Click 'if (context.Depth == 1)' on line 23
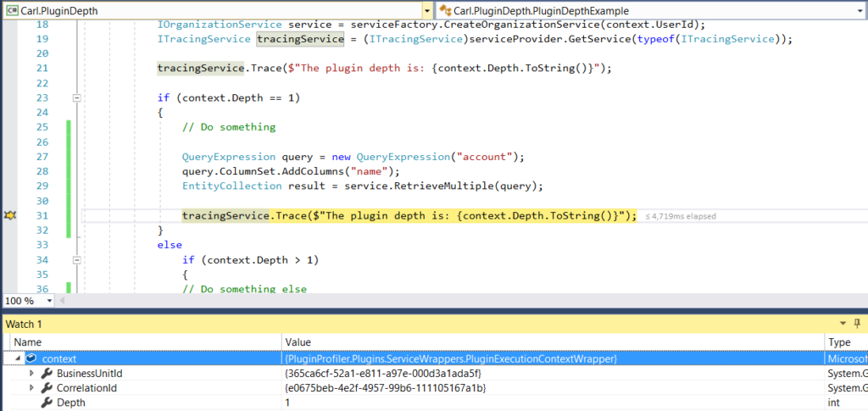 [x=229, y=98]
